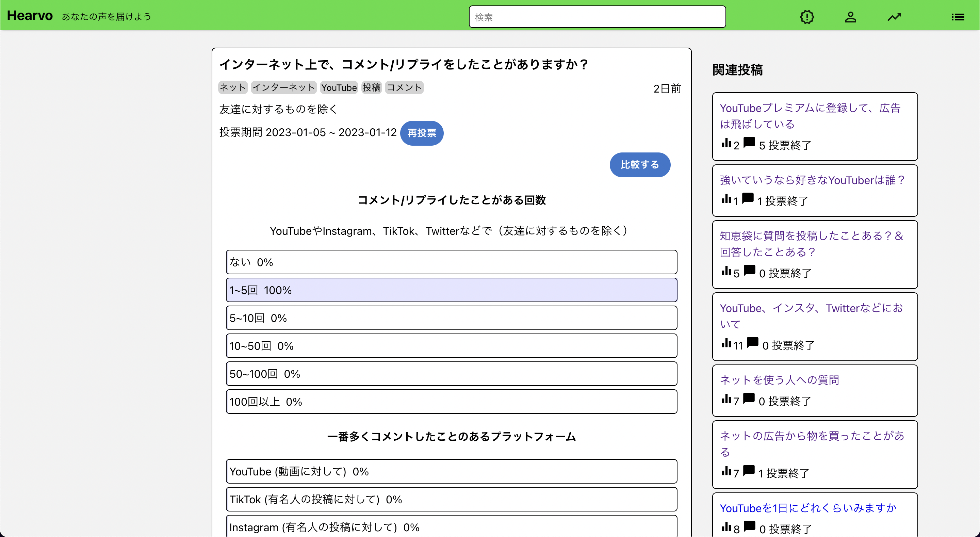980x537 pixels.
Task: Open ネットの広告から物を買ったことがある post
Action: coord(812,444)
